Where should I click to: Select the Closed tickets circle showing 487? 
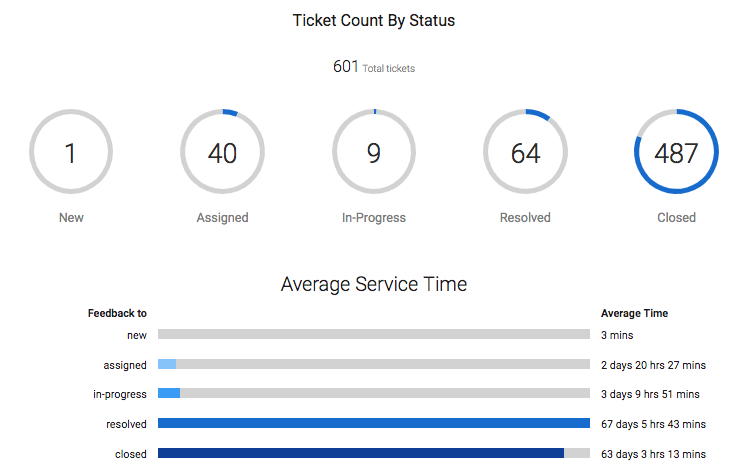pyautogui.click(x=676, y=152)
